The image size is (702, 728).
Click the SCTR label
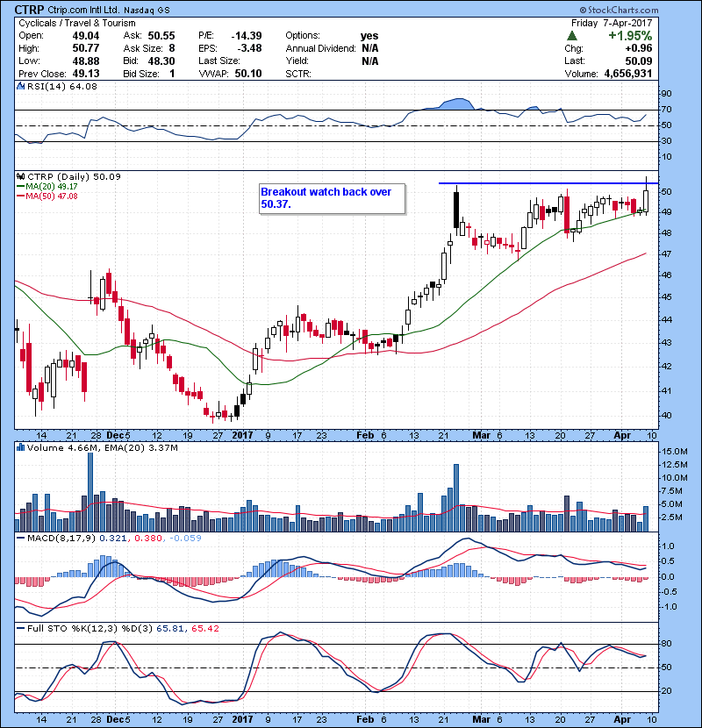pyautogui.click(x=298, y=74)
